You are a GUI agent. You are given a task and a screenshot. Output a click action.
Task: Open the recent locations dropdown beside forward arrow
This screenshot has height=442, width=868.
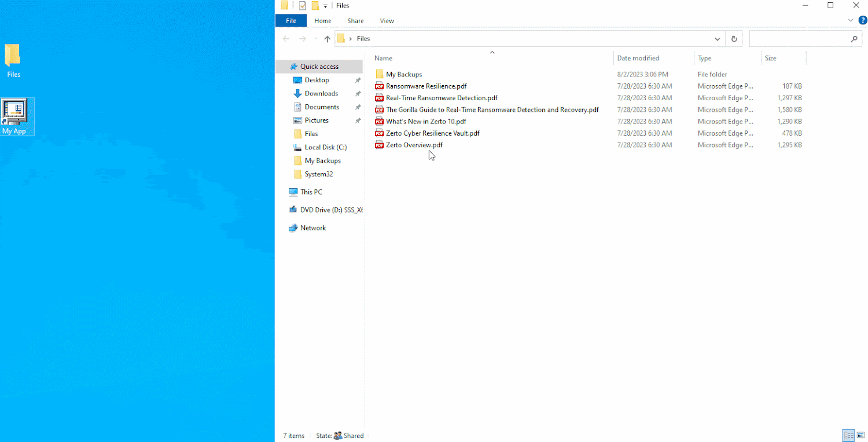pos(315,38)
